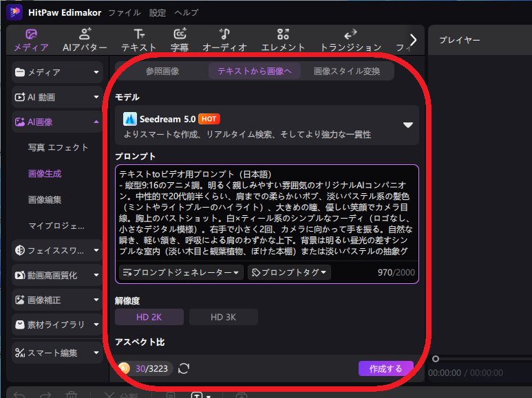Expand the メディア sidebar section
The image size is (532, 398).
(x=57, y=72)
